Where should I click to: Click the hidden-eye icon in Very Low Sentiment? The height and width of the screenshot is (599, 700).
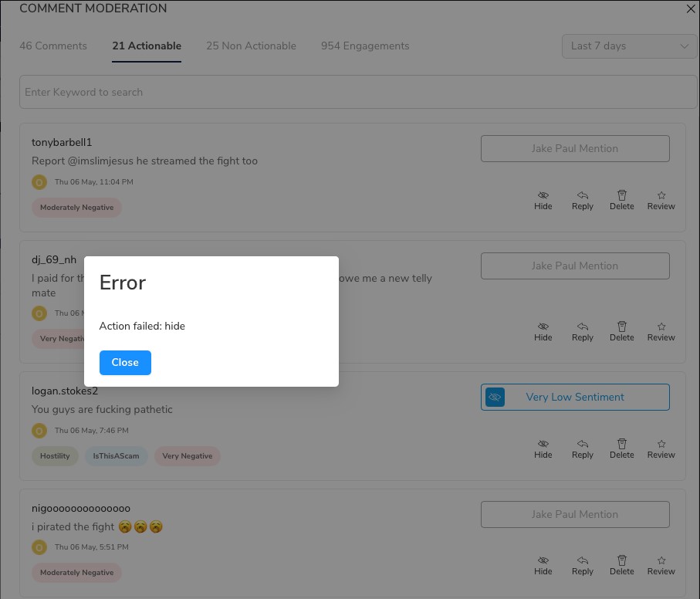click(495, 398)
